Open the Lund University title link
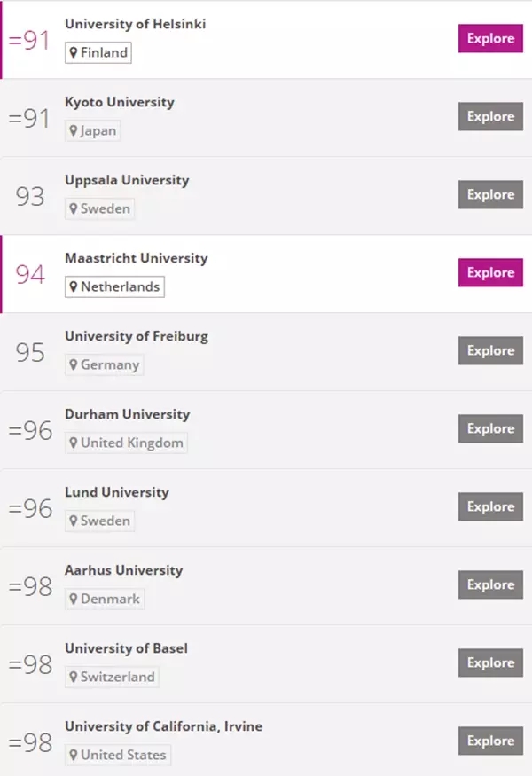Image resolution: width=532 pixels, height=776 pixels. click(x=117, y=492)
